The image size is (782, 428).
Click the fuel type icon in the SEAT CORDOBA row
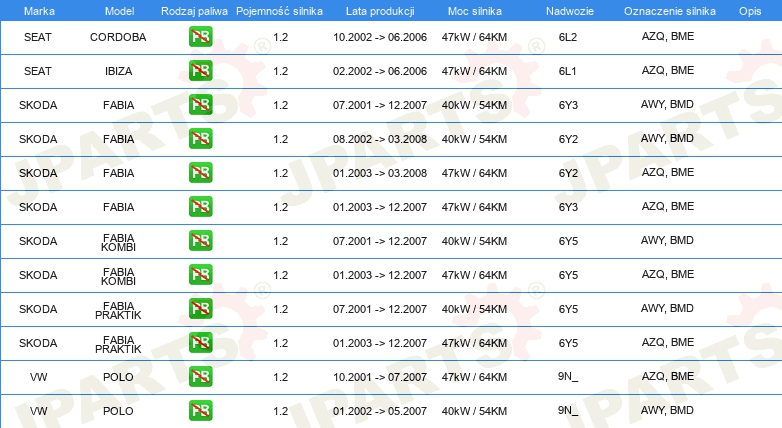pos(200,37)
